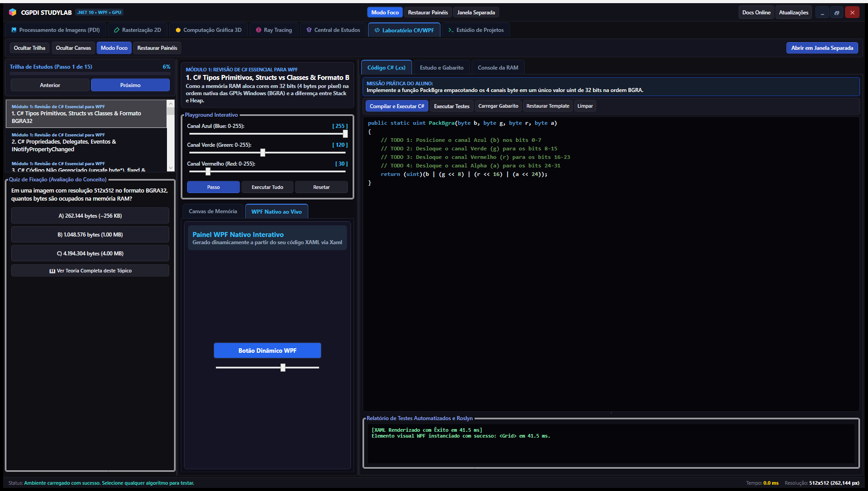Click the study trail list scroll-down arrow
Screen dimensions: 868x491
click(x=171, y=168)
